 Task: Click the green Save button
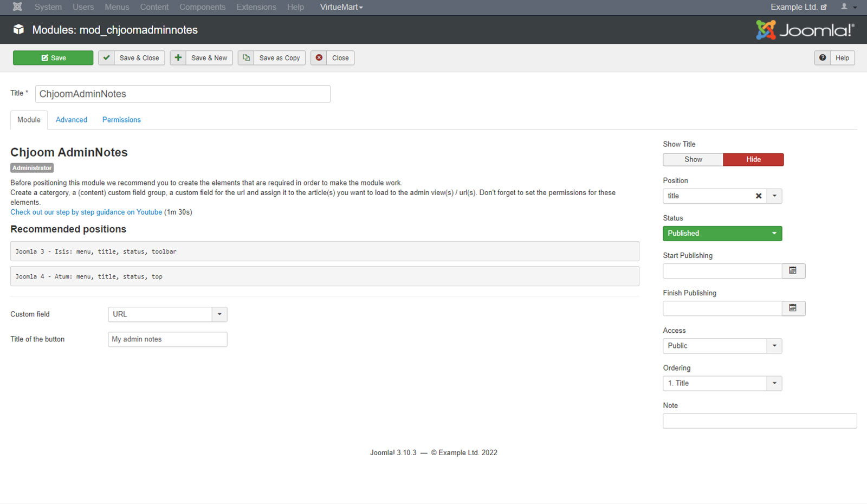[53, 58]
